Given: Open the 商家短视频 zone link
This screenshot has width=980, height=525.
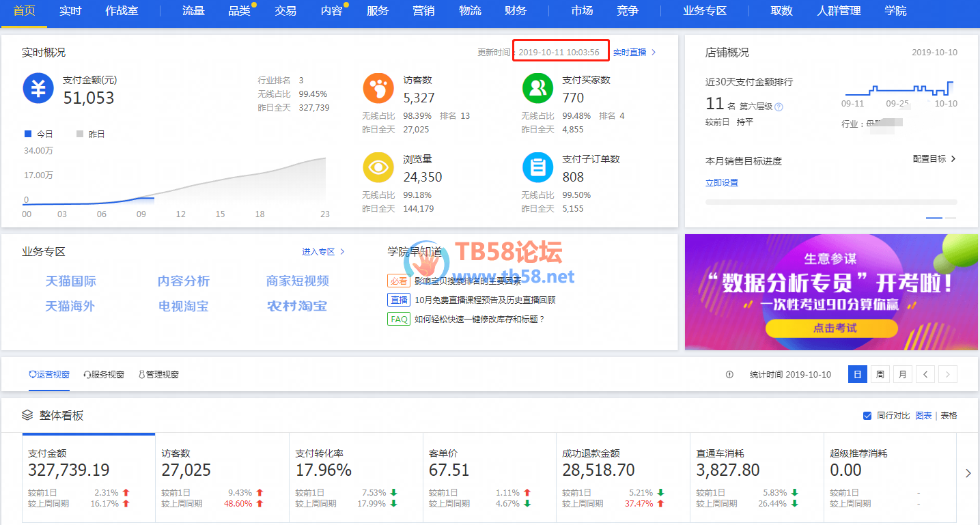Looking at the screenshot, I should tap(298, 281).
